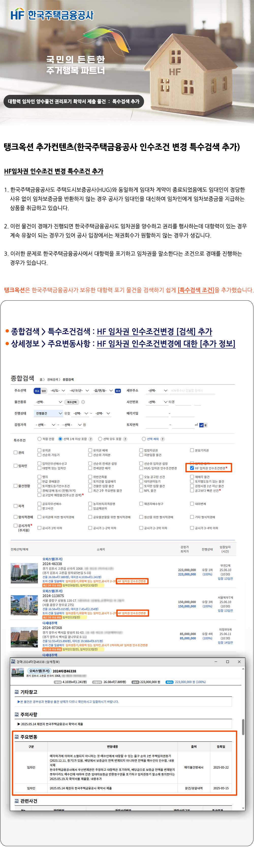
Task: Check the 재매각 물건 checkbox
Action: point(192,477)
